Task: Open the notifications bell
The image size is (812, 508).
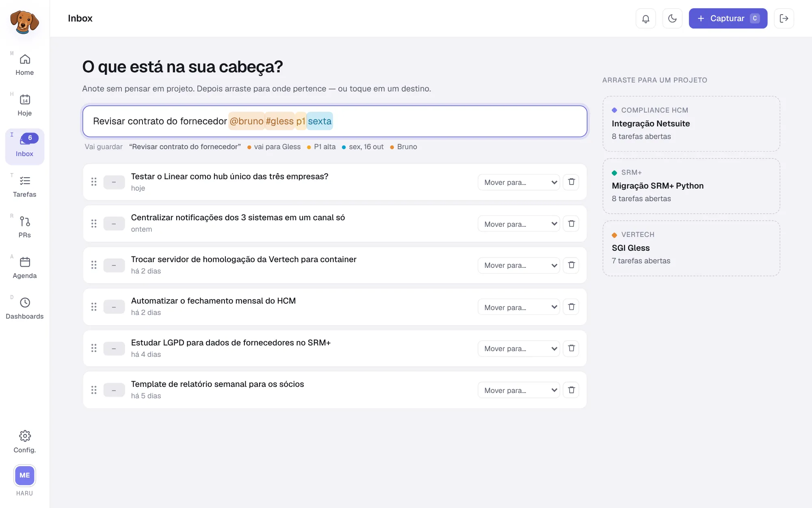Action: pyautogui.click(x=646, y=18)
